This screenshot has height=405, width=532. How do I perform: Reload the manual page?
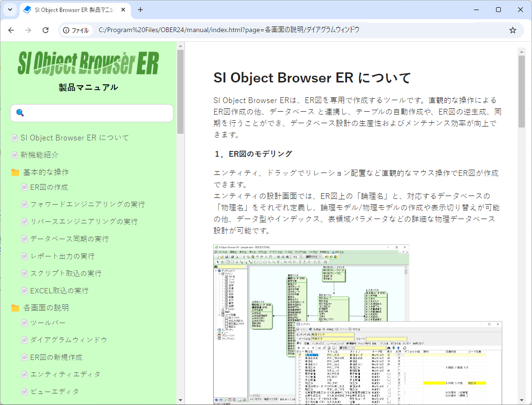pyautogui.click(x=46, y=30)
